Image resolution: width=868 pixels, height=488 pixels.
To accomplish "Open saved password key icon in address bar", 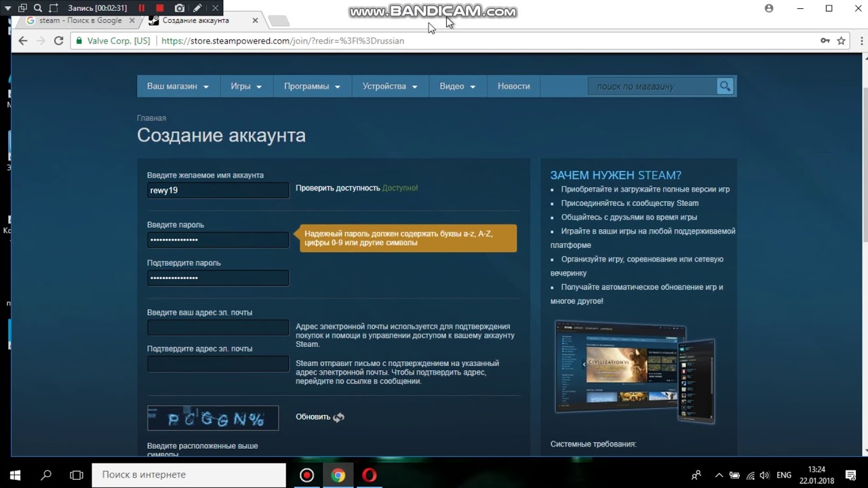I will point(825,41).
